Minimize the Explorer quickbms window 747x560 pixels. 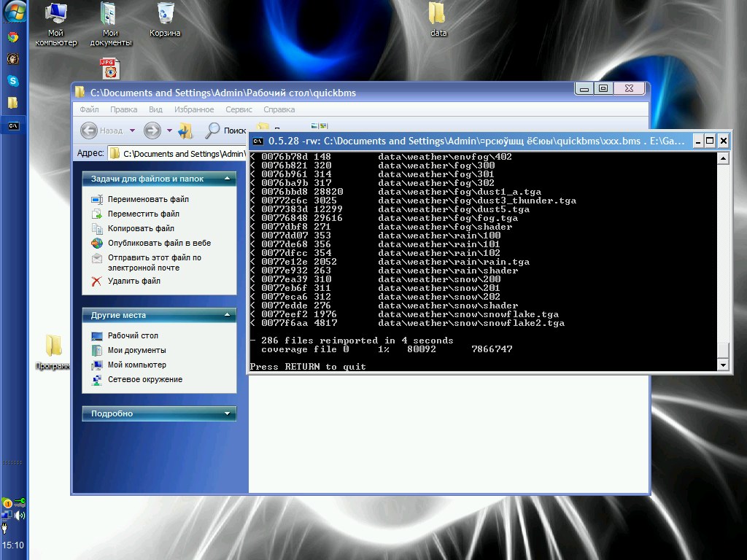pyautogui.click(x=584, y=88)
